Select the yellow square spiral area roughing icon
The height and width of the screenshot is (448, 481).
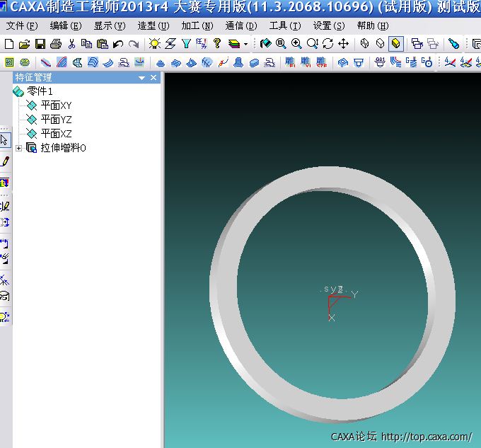click(x=9, y=62)
